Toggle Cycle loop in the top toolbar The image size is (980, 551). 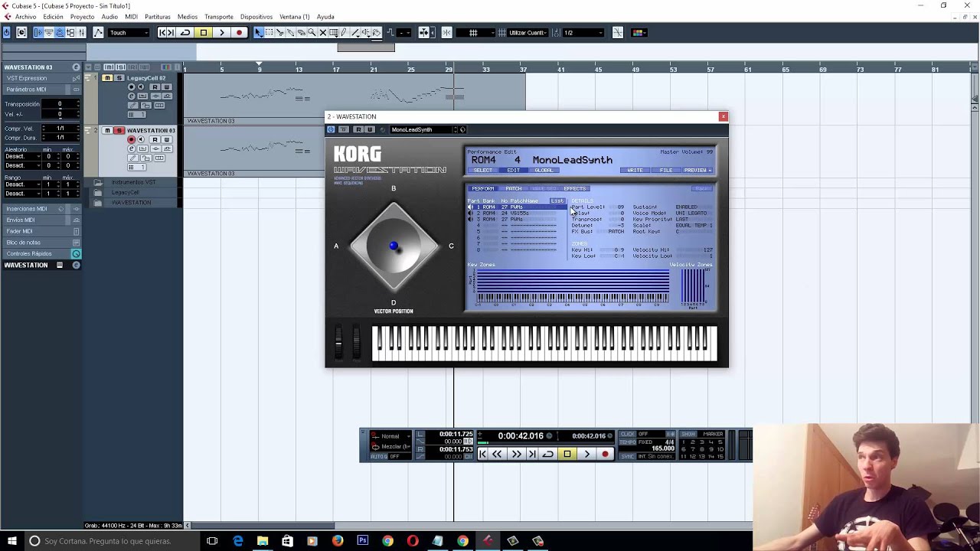[x=185, y=32]
